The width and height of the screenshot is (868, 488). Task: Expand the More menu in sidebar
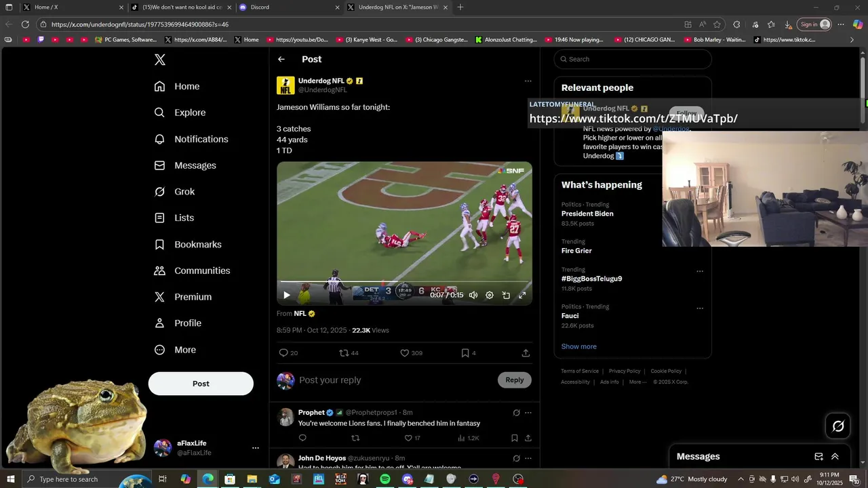[175, 350]
